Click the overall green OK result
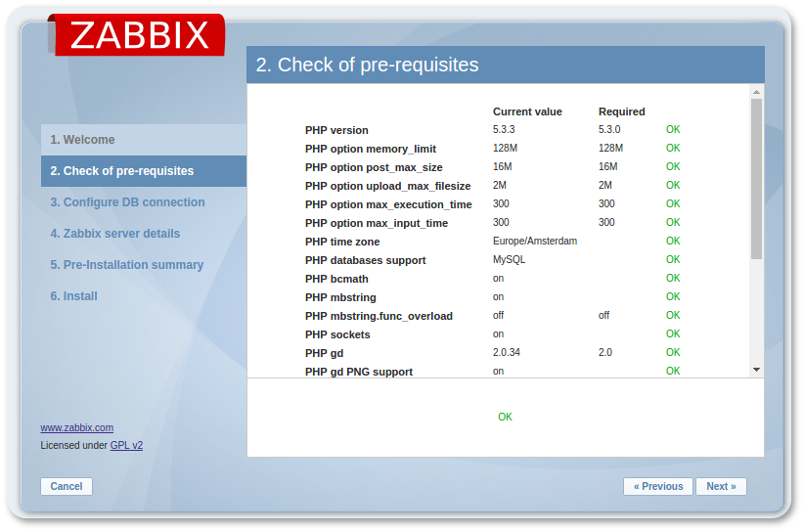Image resolution: width=804 pixels, height=532 pixels. click(x=505, y=418)
